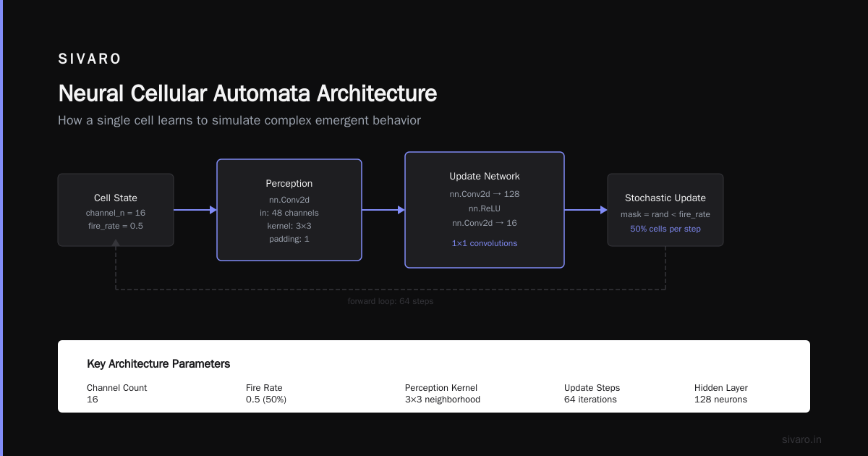Click the Fire Rate 0.5 (50%) value

(x=266, y=400)
